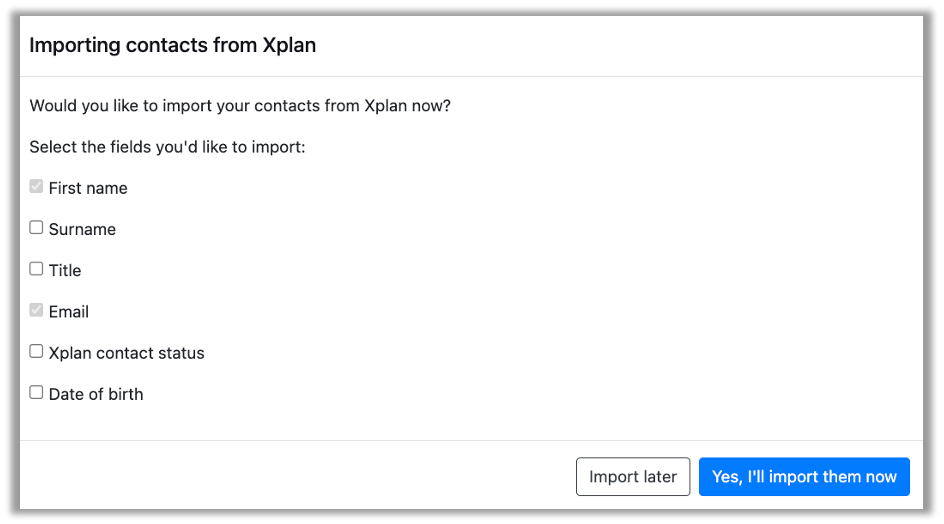Enable the Surname checkbox
The width and height of the screenshot is (944, 524).
click(36, 228)
